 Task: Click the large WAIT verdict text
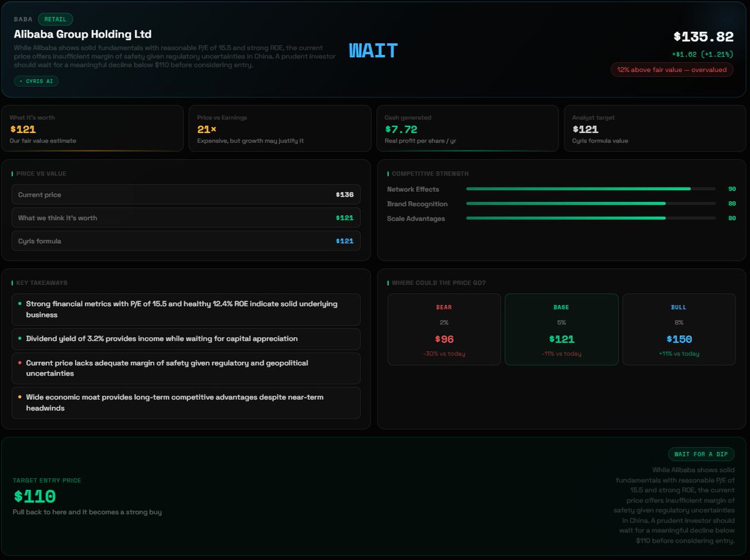tap(373, 51)
